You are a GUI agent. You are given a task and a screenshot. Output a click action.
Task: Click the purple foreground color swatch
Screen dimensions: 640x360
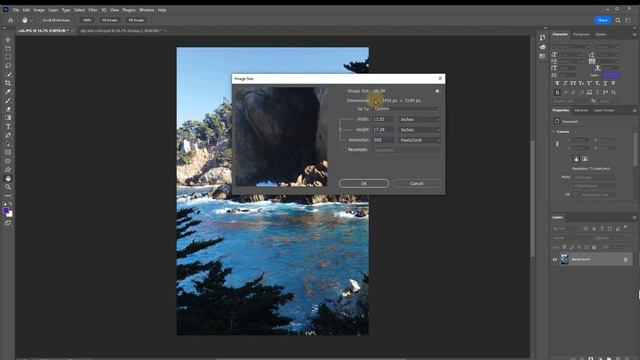(6, 211)
